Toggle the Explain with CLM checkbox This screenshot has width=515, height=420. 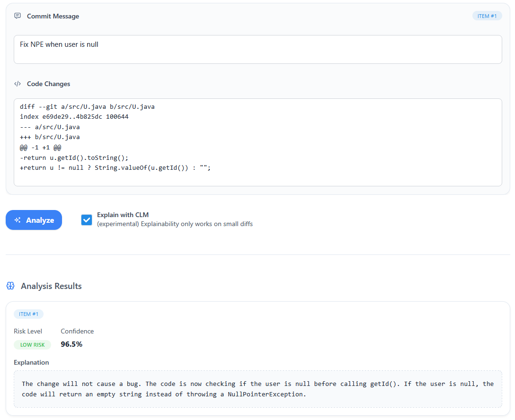pyautogui.click(x=87, y=220)
